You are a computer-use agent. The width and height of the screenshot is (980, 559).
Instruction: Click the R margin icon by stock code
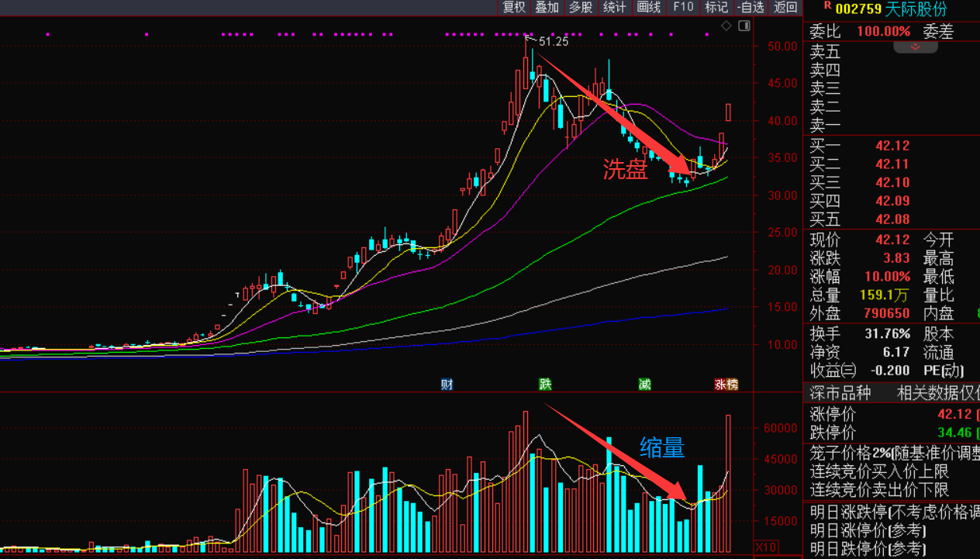[828, 6]
